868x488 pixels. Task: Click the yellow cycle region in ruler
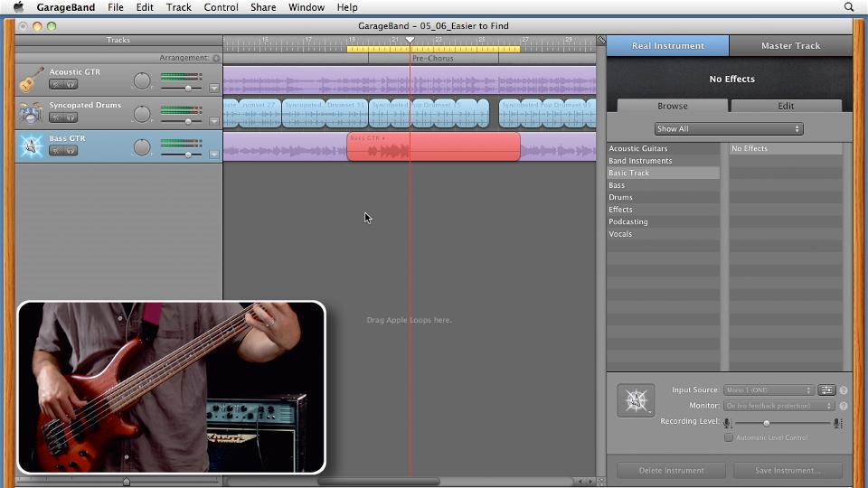point(433,49)
